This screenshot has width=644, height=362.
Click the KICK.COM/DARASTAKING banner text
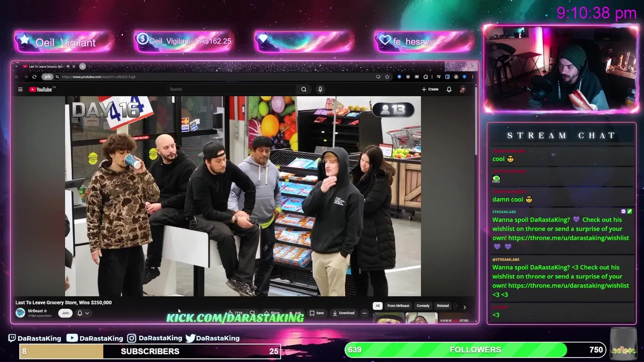point(235,318)
